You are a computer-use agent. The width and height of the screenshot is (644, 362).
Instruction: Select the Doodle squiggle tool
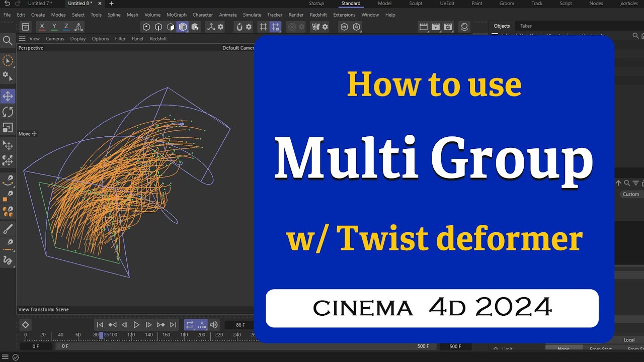coord(8,260)
